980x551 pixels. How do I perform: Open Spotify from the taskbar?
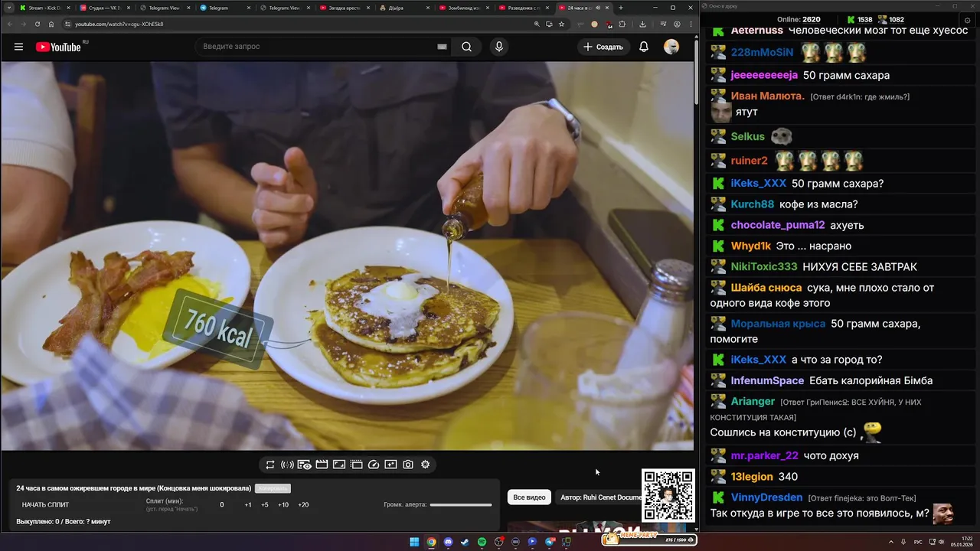point(482,542)
